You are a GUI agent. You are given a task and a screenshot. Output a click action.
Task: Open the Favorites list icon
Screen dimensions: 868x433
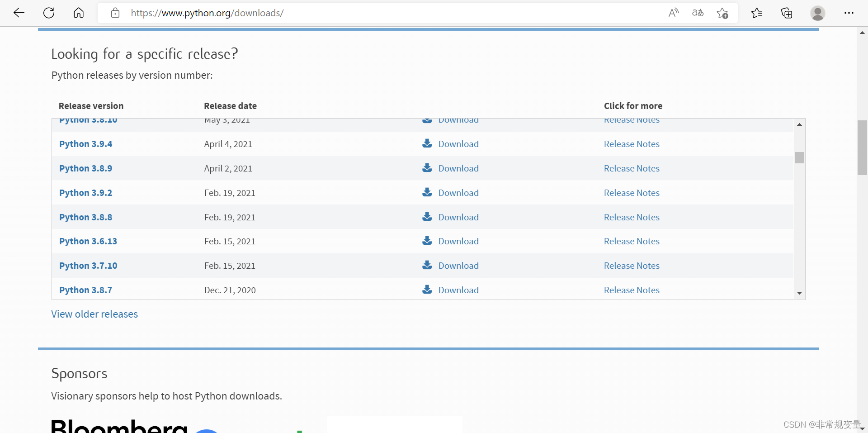757,13
